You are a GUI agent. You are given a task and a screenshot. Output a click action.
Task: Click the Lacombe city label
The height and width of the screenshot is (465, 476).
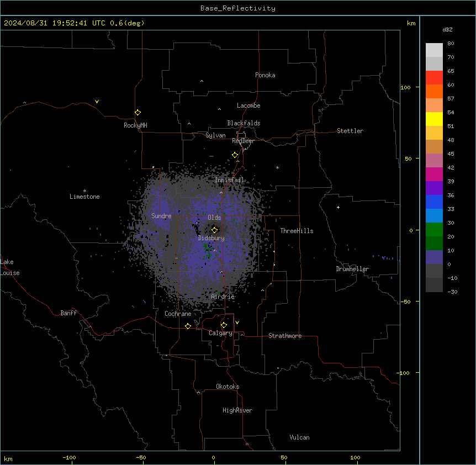pos(248,105)
